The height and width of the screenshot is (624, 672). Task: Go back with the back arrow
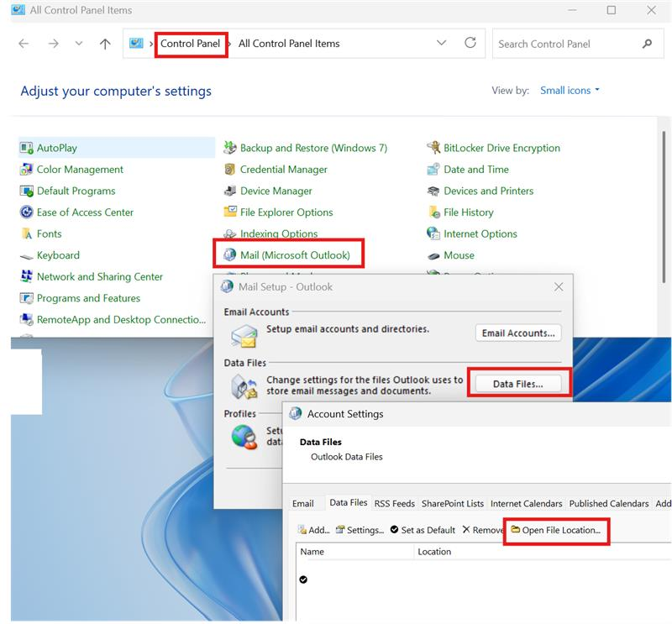[24, 44]
